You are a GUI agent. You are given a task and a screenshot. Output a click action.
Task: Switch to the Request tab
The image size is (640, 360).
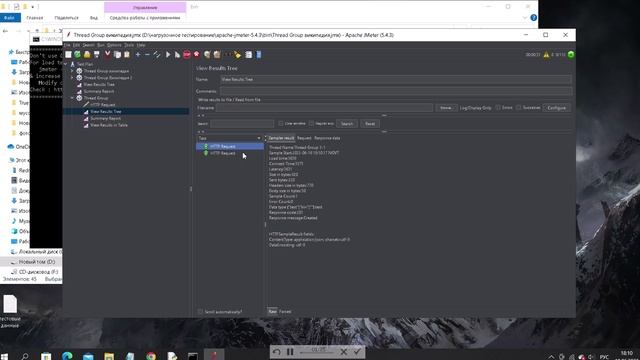click(x=304, y=138)
